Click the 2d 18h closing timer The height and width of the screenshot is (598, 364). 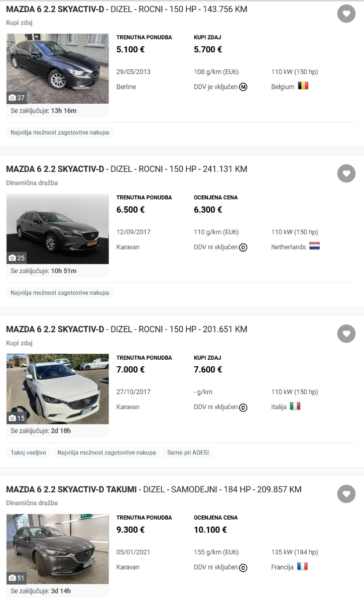61,431
